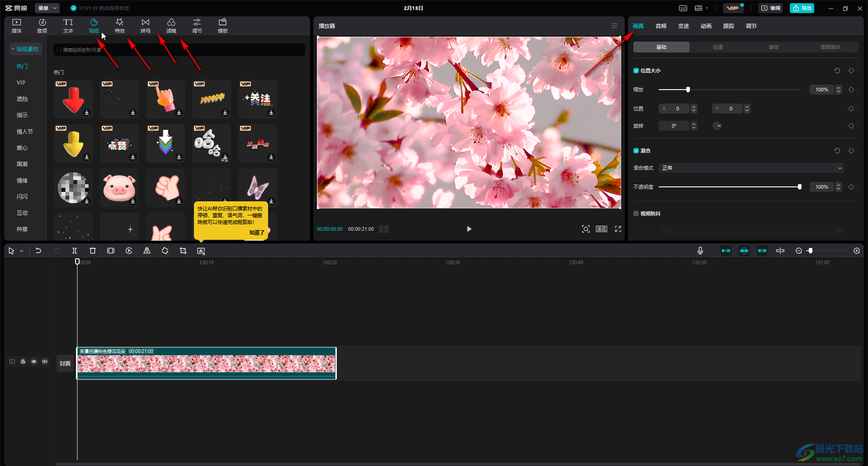Click the delete trash icon in timeline toolbar
The width and height of the screenshot is (868, 466).
(93, 251)
